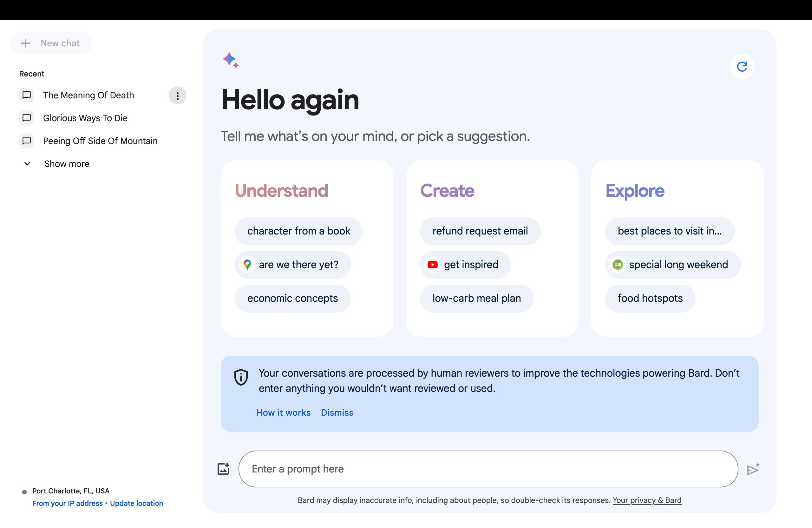Select are we there yet? suggestion
The height and width of the screenshot is (528, 812).
pyautogui.click(x=293, y=265)
